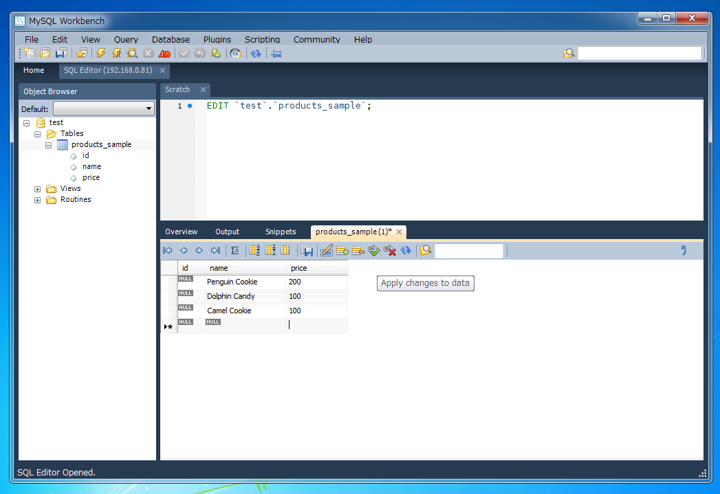Viewport: 720px width, 494px height.
Task: Click the id column header in result grid
Action: point(191,268)
